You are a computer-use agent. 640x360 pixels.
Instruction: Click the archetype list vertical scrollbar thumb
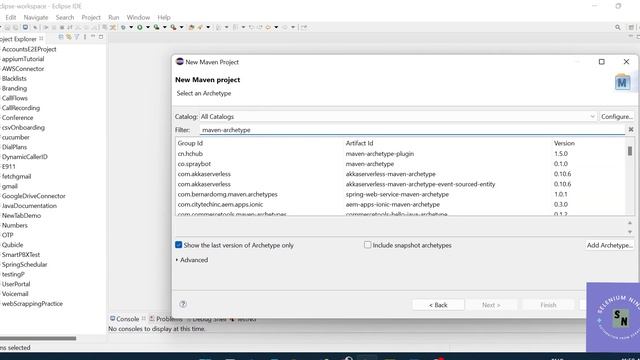[630, 151]
